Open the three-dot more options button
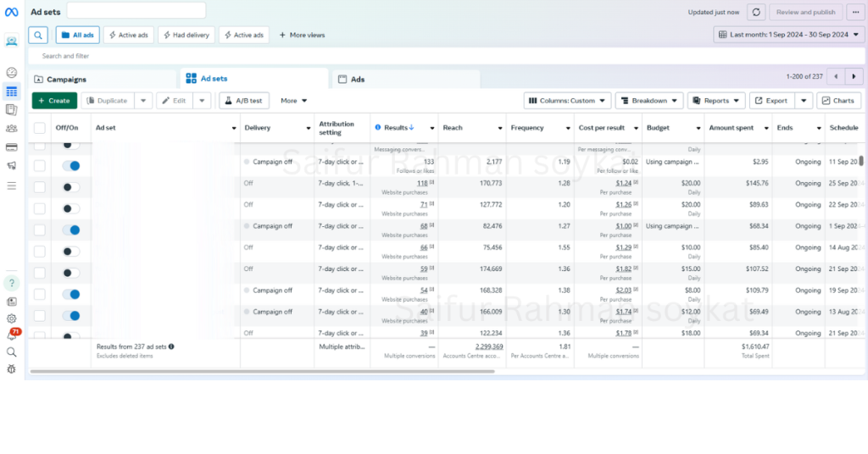The height and width of the screenshot is (454, 868). coord(854,12)
